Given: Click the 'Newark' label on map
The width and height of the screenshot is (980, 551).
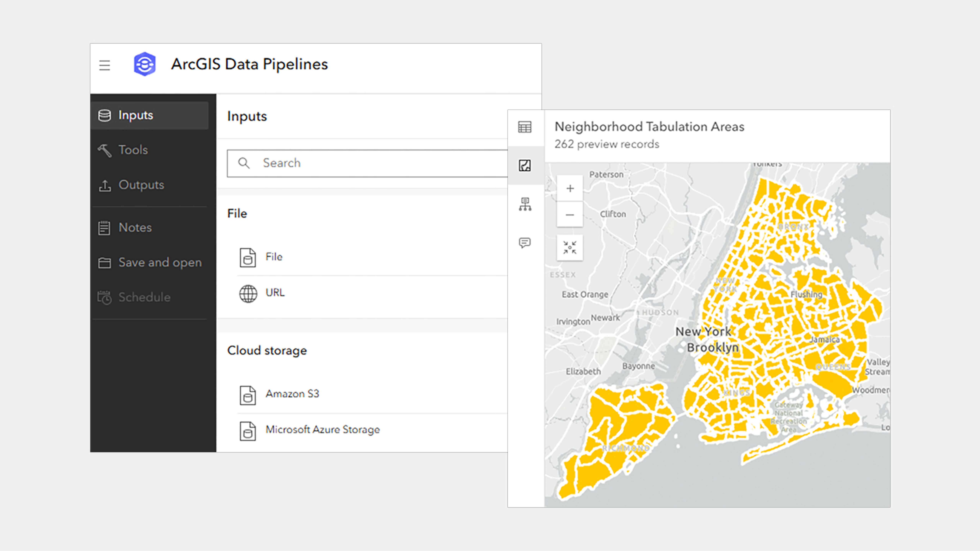Looking at the screenshot, I should pos(605,318).
